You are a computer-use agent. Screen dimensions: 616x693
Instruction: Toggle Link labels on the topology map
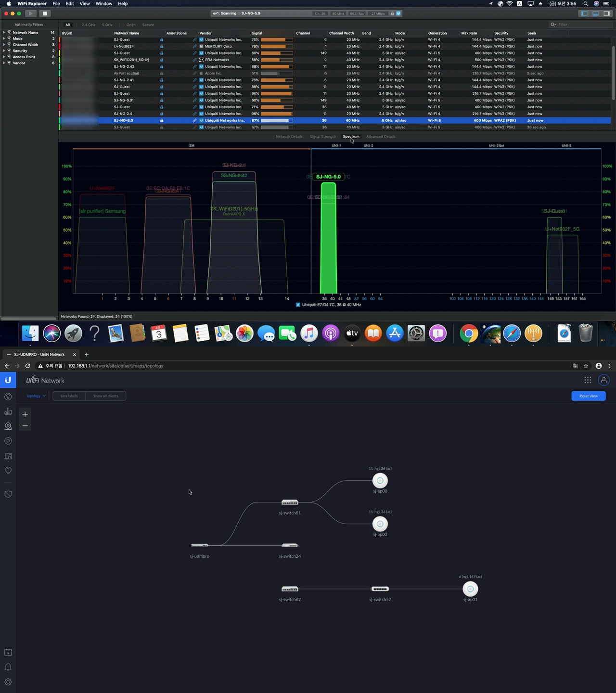tap(69, 396)
